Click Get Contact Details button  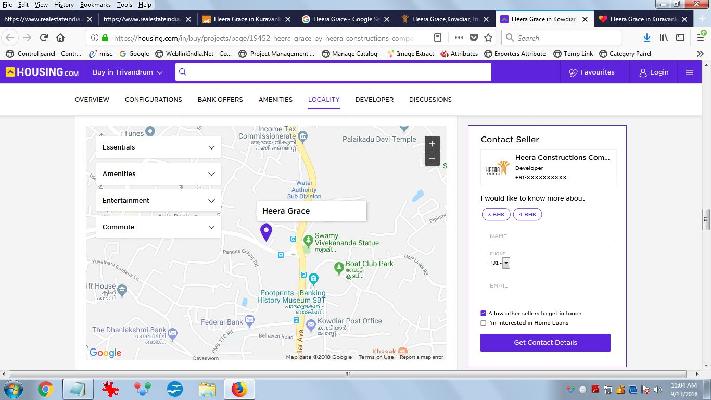(x=545, y=342)
